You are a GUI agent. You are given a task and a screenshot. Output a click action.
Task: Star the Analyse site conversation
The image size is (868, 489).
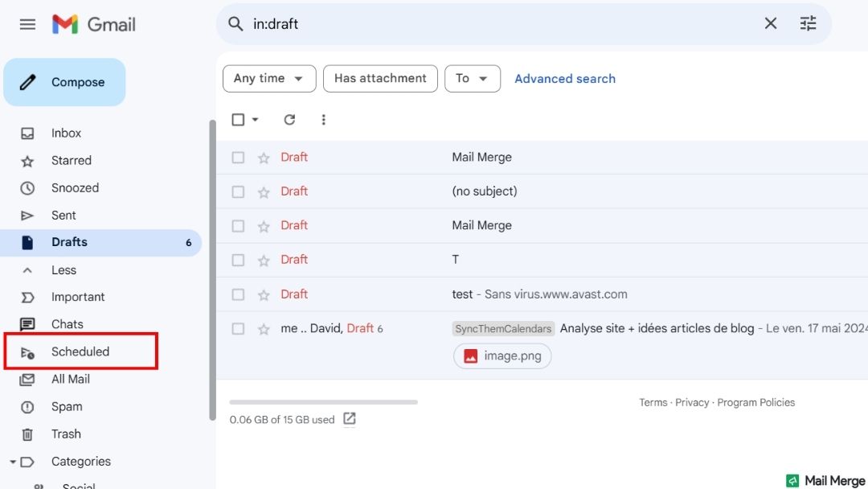coord(264,330)
